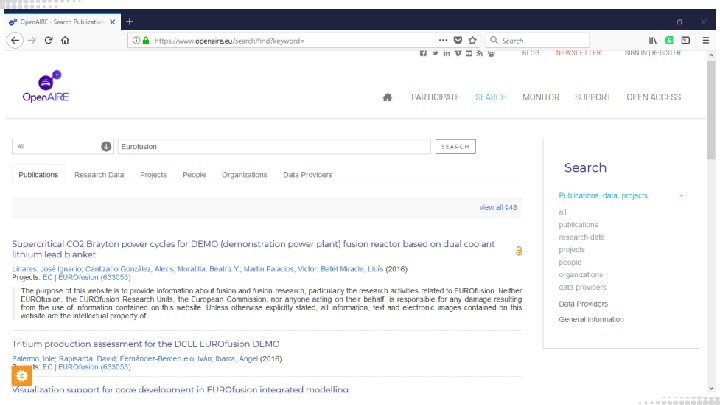Open author Palermo, Iole

point(33,359)
